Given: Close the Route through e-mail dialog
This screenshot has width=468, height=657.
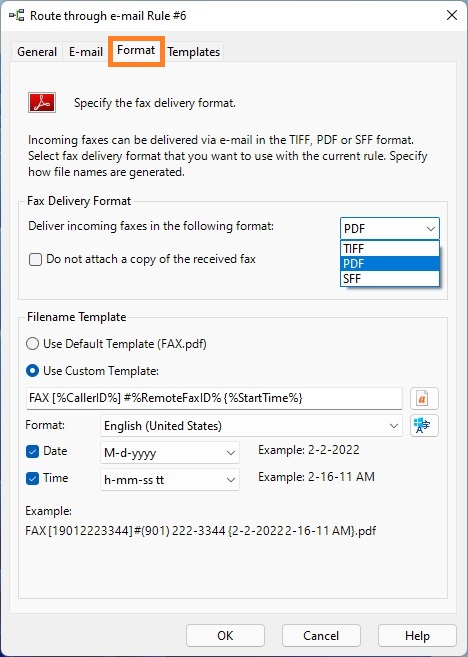Looking at the screenshot, I should [452, 16].
